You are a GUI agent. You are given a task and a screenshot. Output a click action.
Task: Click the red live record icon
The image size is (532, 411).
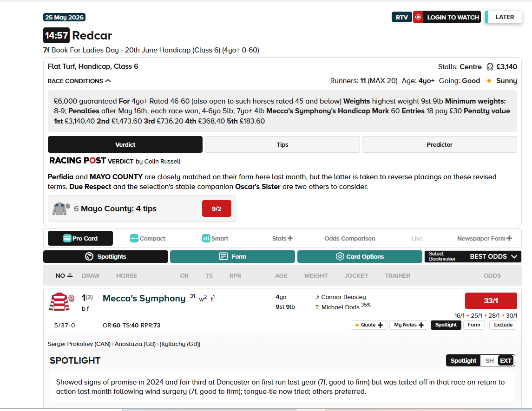click(418, 17)
